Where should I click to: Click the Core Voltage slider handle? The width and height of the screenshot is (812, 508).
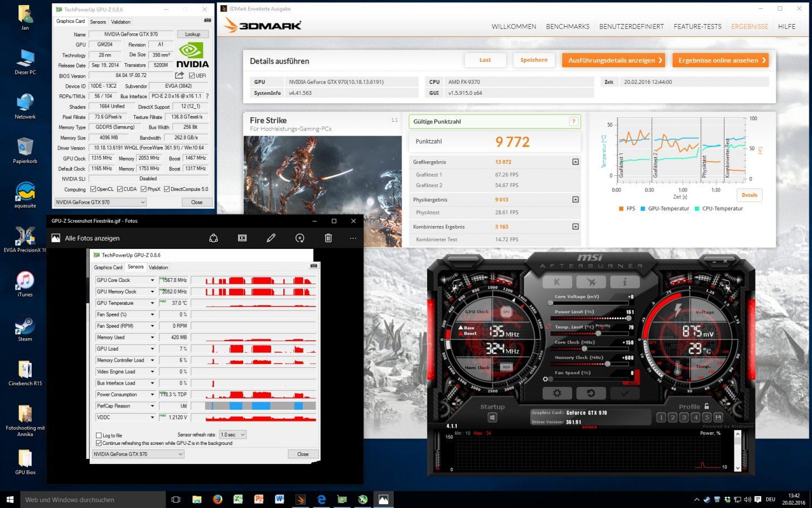[550, 303]
